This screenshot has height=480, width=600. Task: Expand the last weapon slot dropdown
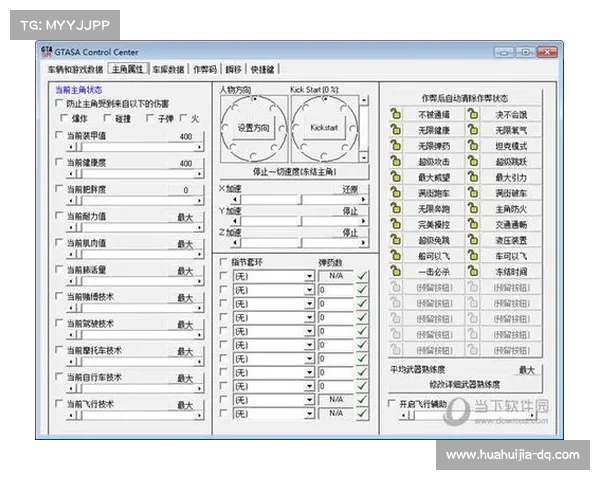click(x=309, y=412)
